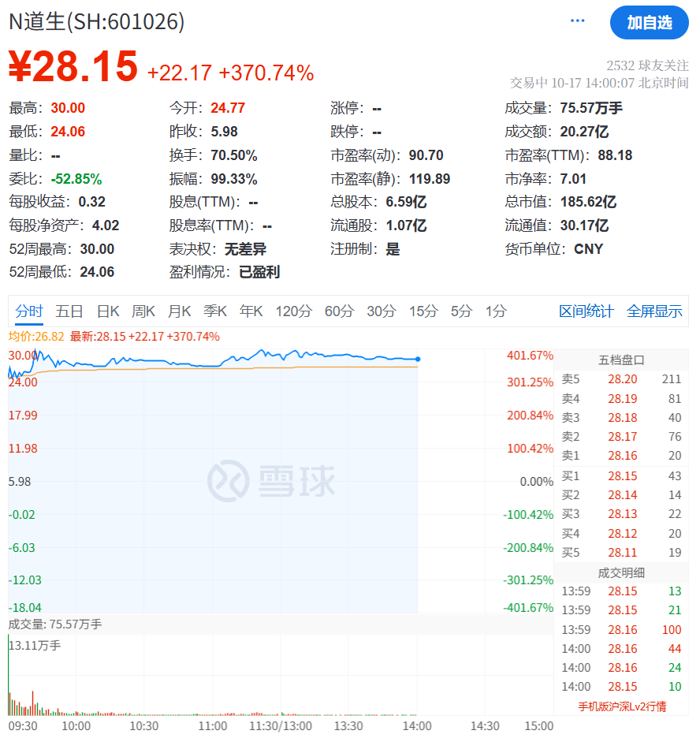Click the 卖1 28.16 order book row
This screenshot has width=700, height=738.
[x=621, y=456]
